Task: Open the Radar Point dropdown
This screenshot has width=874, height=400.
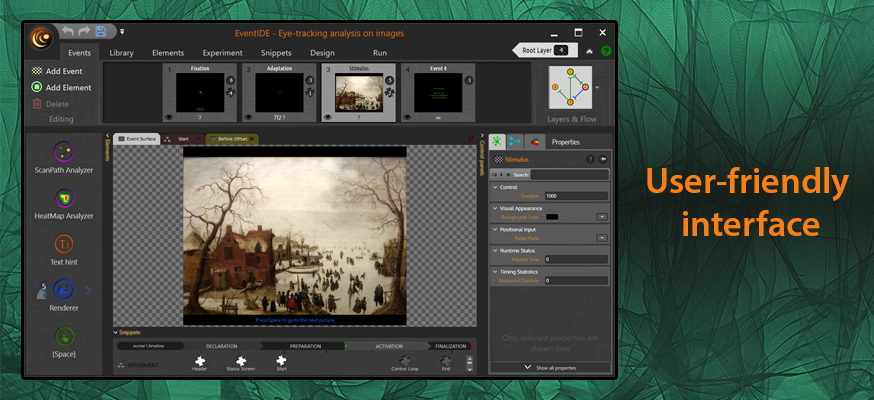Action: point(602,238)
